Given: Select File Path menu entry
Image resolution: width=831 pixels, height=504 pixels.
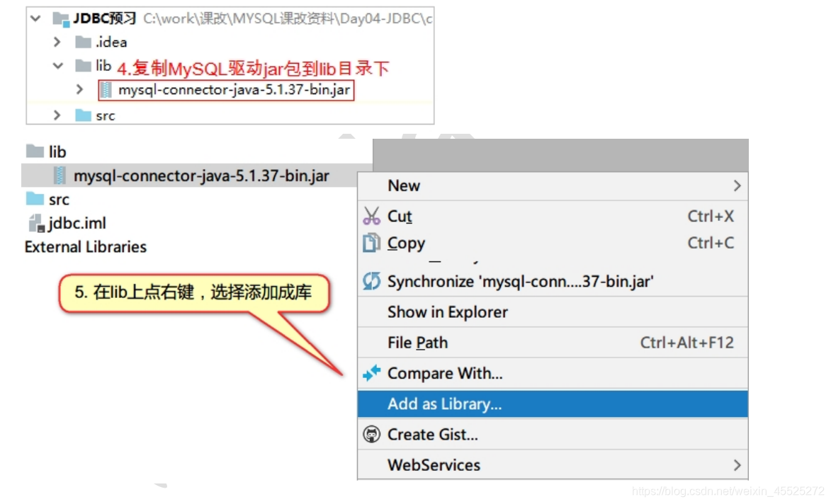Looking at the screenshot, I should 553,343.
